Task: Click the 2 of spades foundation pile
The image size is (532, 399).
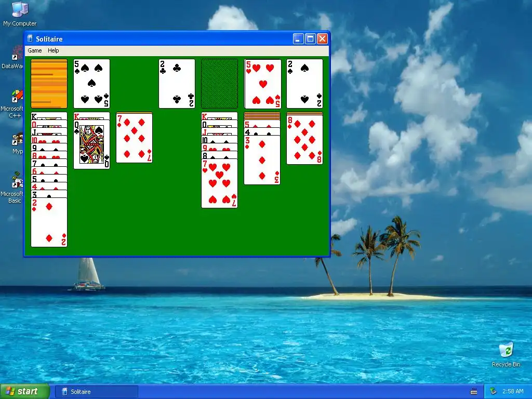Action: pyautogui.click(x=304, y=84)
